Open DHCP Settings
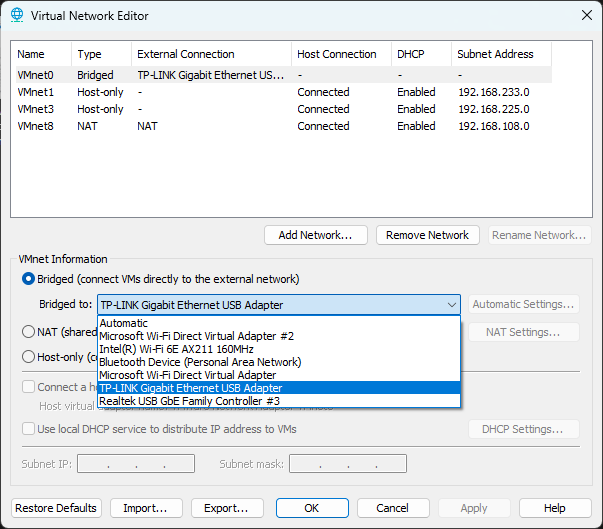 pyautogui.click(x=523, y=429)
